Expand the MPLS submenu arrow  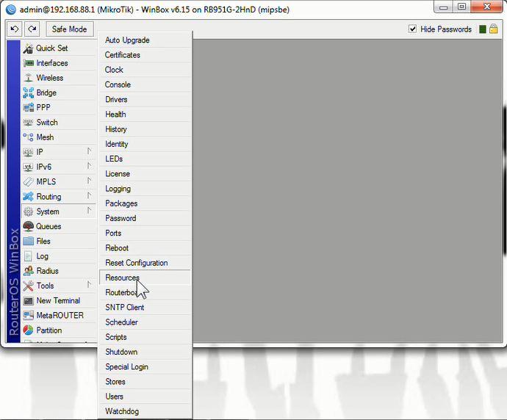point(89,181)
